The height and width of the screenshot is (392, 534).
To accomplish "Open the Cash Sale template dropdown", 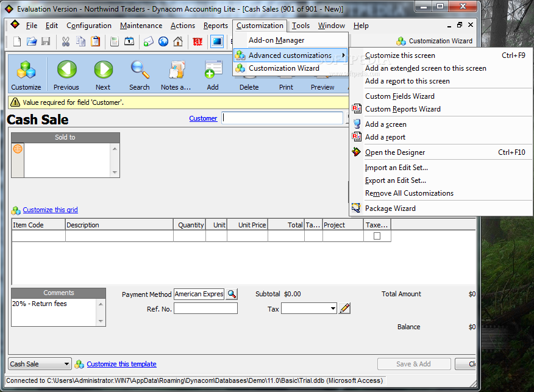I will click(x=66, y=364).
